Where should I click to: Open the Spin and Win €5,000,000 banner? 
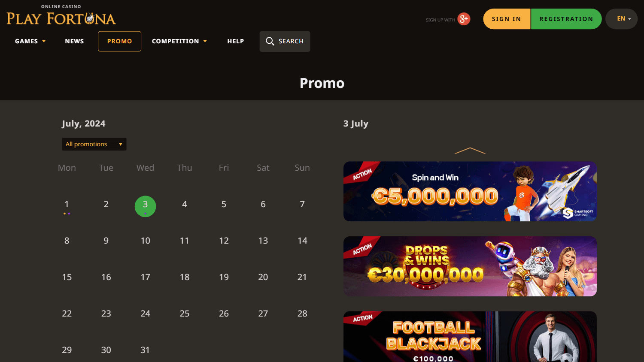470,191
